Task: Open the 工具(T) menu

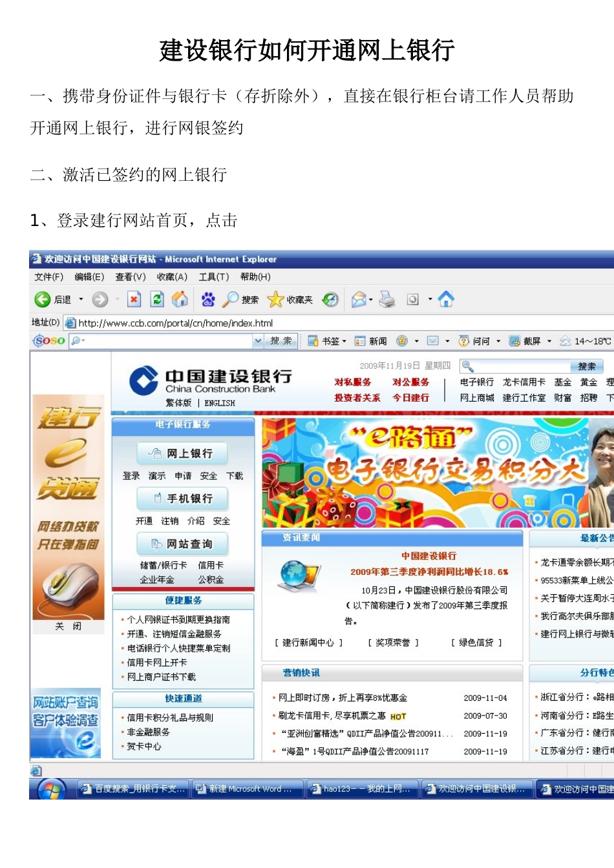Action: coord(214,277)
